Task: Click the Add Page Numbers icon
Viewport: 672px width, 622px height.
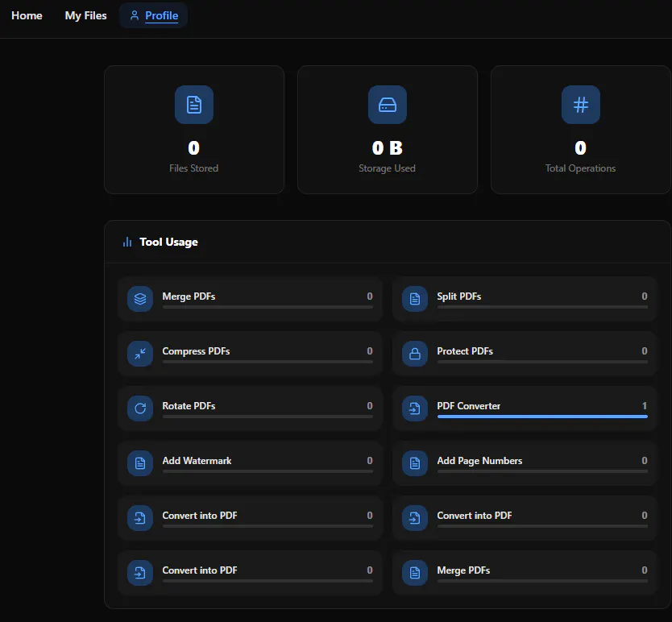Action: (x=415, y=463)
